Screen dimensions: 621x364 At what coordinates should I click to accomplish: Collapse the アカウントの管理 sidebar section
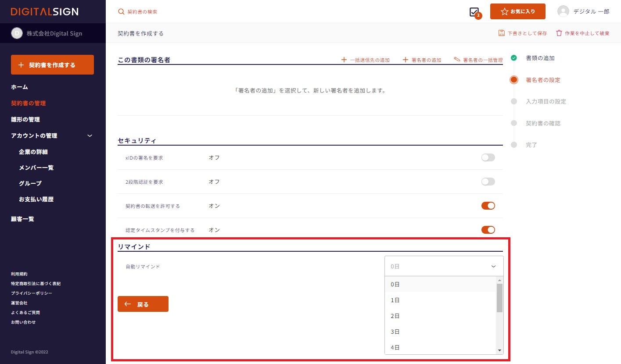(x=90, y=136)
